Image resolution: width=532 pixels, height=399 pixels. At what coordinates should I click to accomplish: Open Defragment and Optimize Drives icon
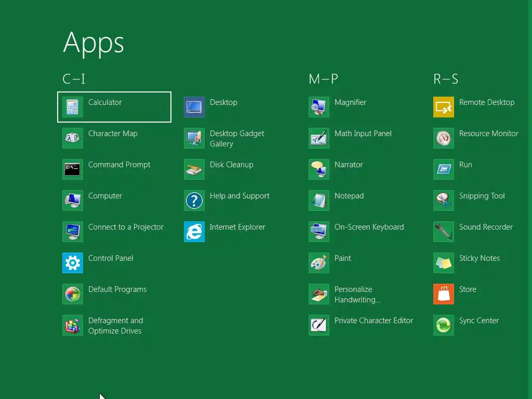point(73,325)
